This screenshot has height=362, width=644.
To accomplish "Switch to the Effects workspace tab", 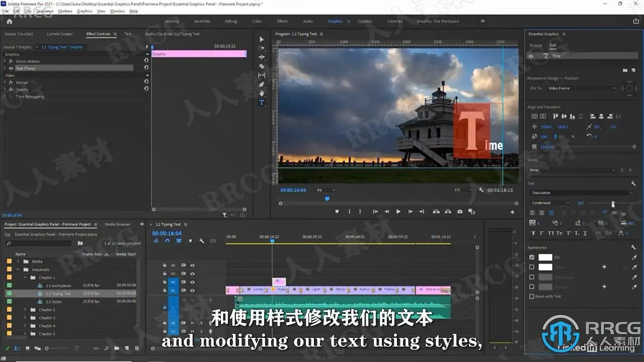I will coord(282,21).
